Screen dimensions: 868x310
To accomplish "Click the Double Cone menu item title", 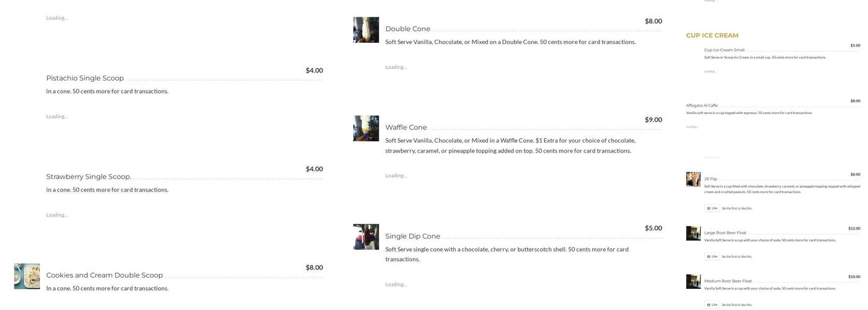I will 407,29.
